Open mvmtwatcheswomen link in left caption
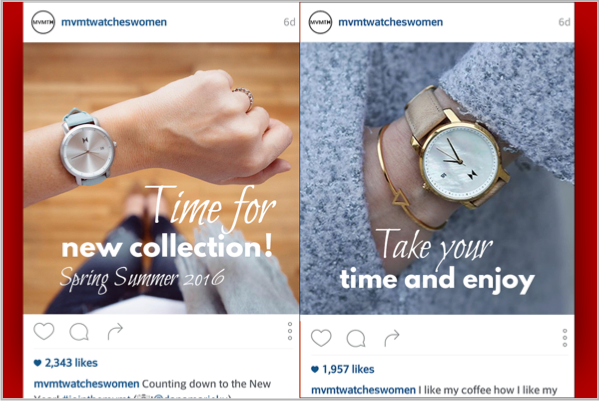The width and height of the screenshot is (599, 401). (x=86, y=383)
